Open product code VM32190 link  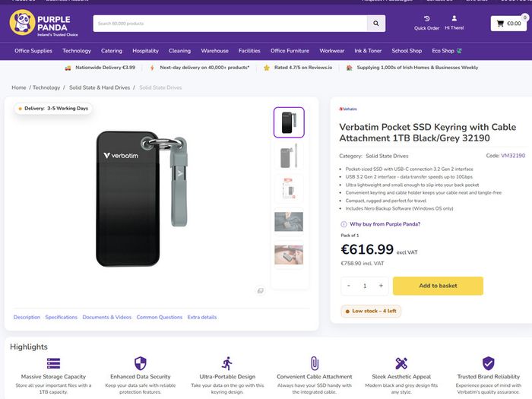(513, 156)
